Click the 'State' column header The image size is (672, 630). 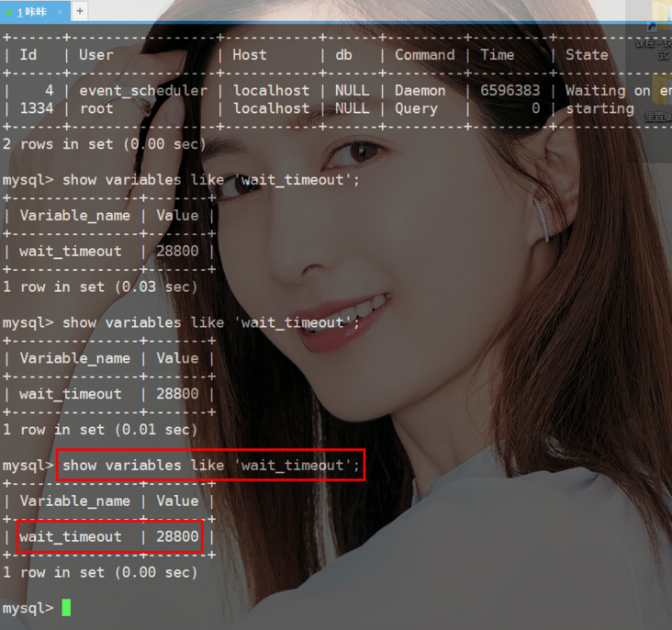[587, 55]
